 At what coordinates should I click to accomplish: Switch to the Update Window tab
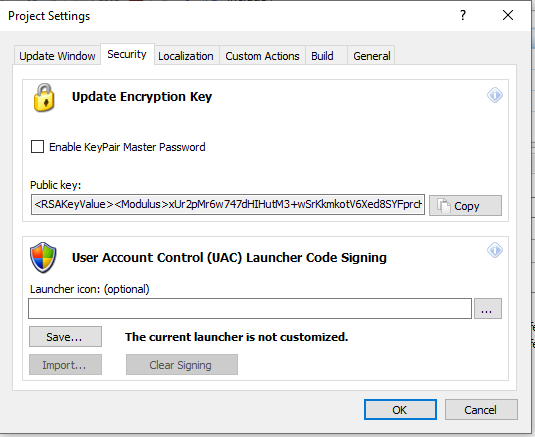pyautogui.click(x=57, y=56)
